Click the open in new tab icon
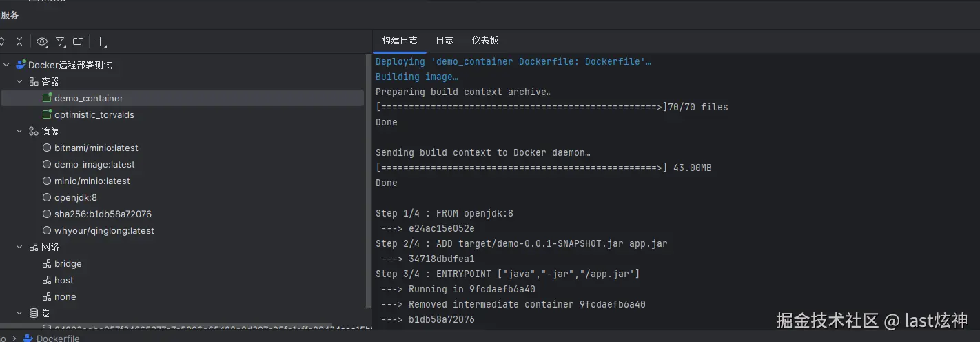980x342 pixels. click(x=78, y=41)
